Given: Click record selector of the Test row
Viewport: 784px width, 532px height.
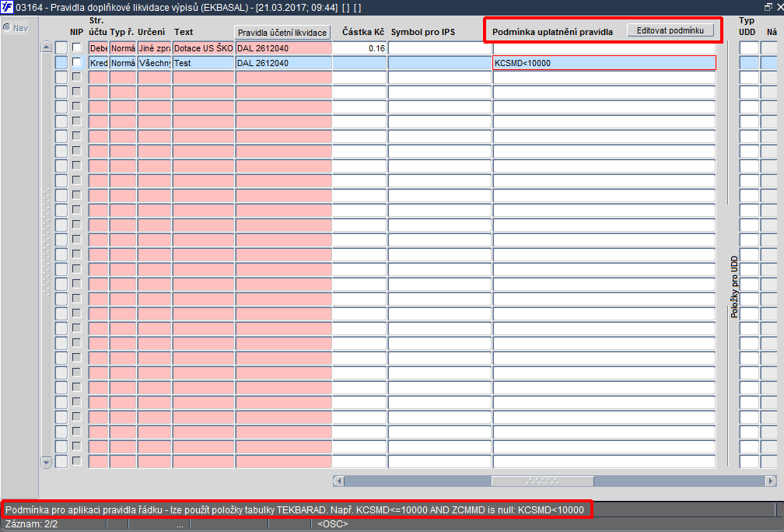Looking at the screenshot, I should pos(61,63).
